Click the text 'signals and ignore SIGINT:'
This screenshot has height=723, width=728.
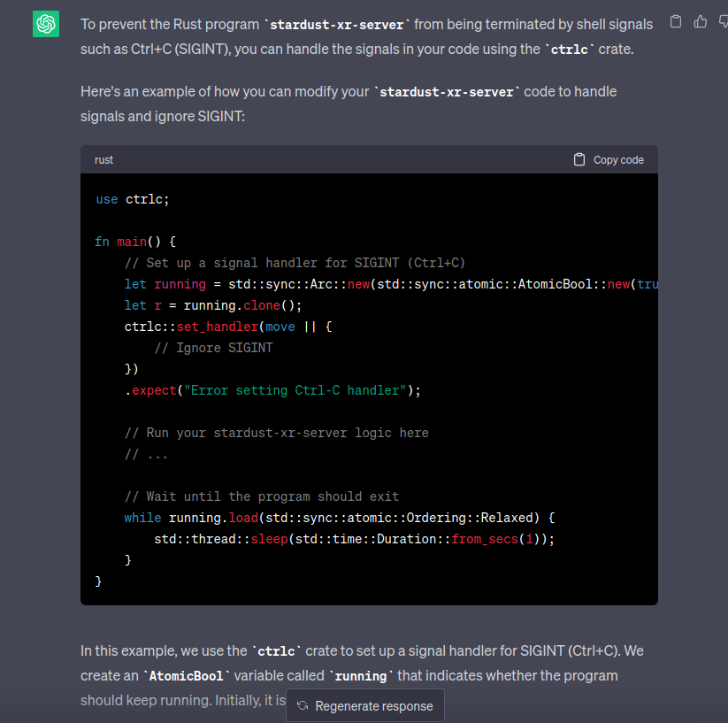[163, 116]
